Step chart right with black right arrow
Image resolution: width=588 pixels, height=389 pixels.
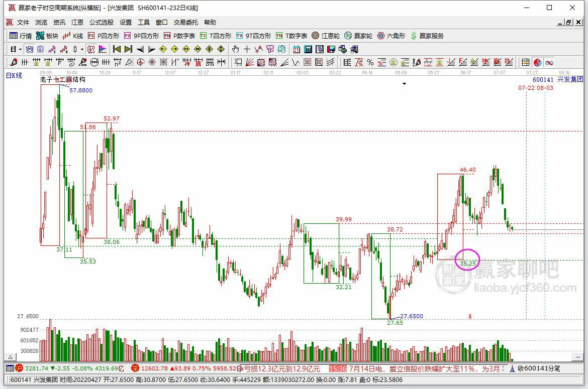point(151,49)
